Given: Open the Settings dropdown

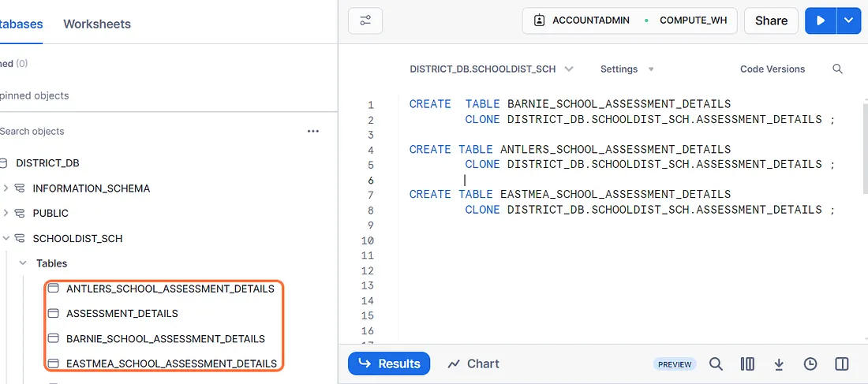Looking at the screenshot, I should pyautogui.click(x=627, y=69).
